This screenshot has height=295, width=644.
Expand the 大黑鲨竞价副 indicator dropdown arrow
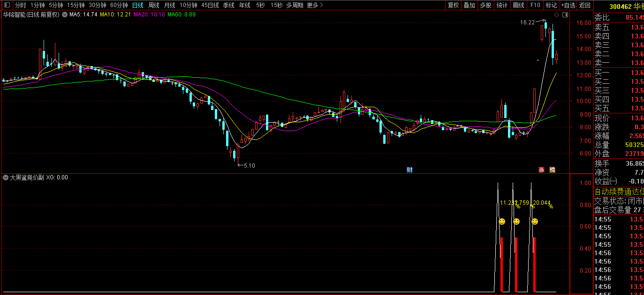[x=6, y=177]
